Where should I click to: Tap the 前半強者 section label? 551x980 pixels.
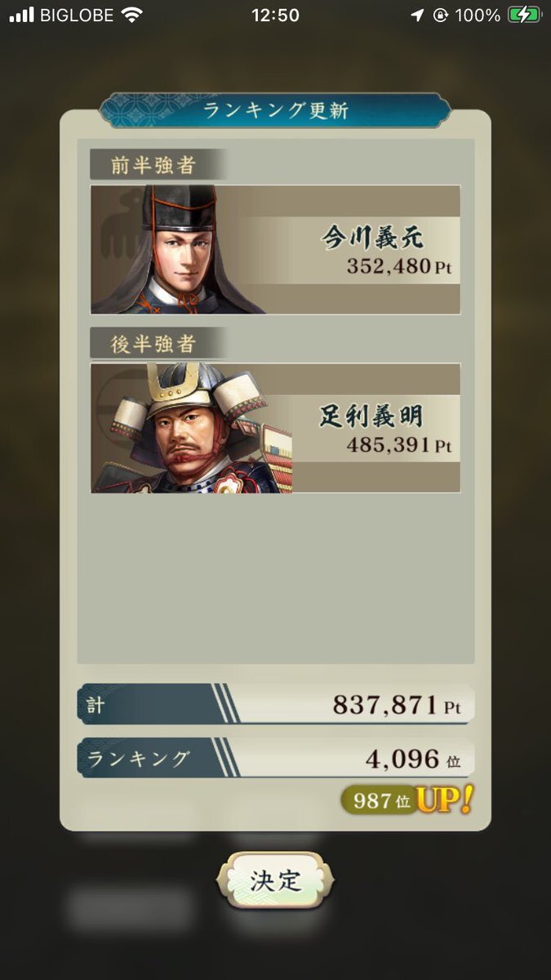coord(154,165)
